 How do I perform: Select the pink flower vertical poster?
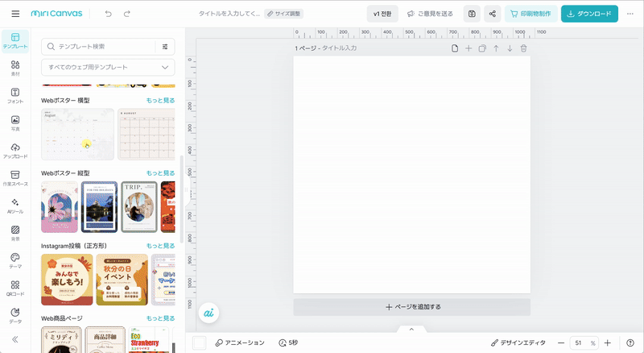60,207
